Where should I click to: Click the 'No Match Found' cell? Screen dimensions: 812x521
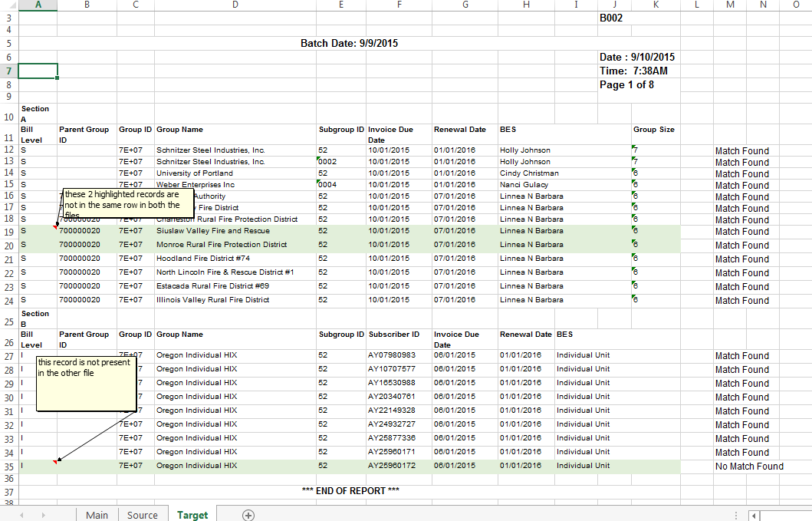[x=749, y=466]
